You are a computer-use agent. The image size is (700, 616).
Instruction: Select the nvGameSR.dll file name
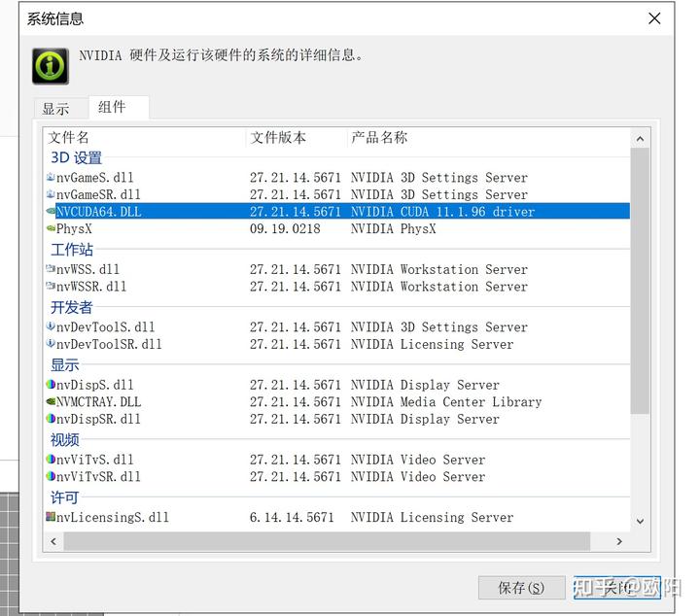[98, 194]
